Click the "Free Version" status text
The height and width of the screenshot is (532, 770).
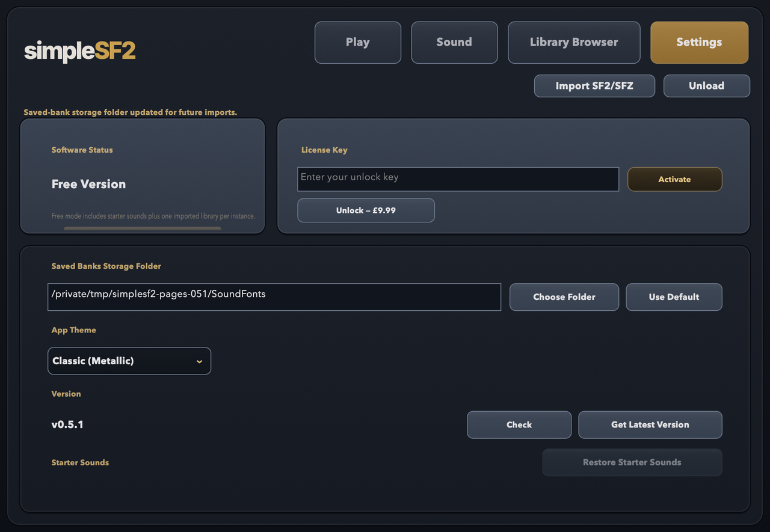89,185
